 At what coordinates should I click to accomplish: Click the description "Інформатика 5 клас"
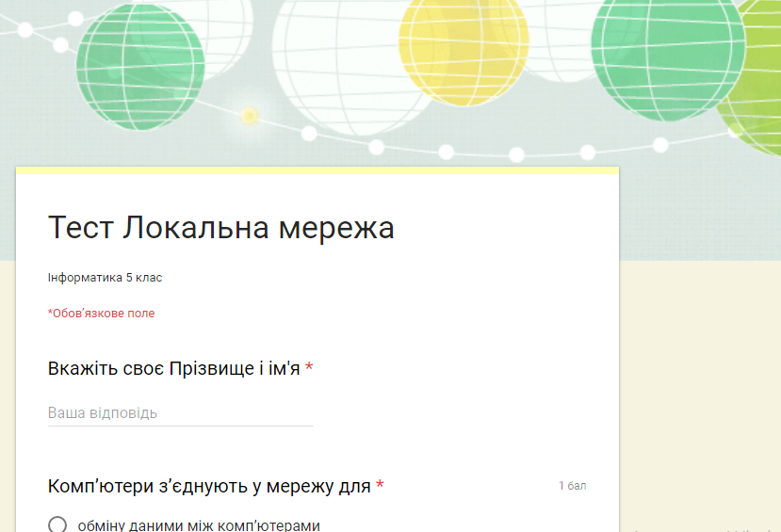(x=106, y=278)
